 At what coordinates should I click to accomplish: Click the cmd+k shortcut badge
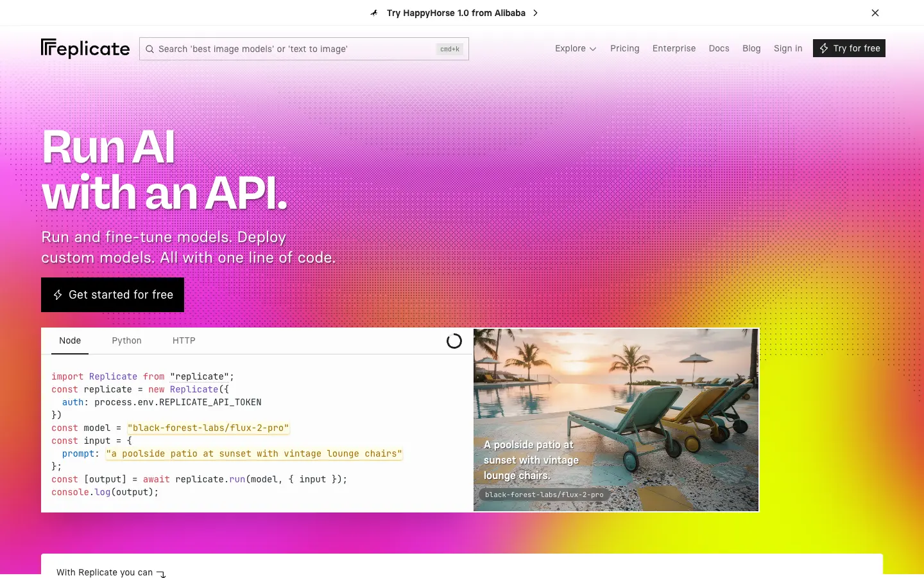(x=450, y=49)
